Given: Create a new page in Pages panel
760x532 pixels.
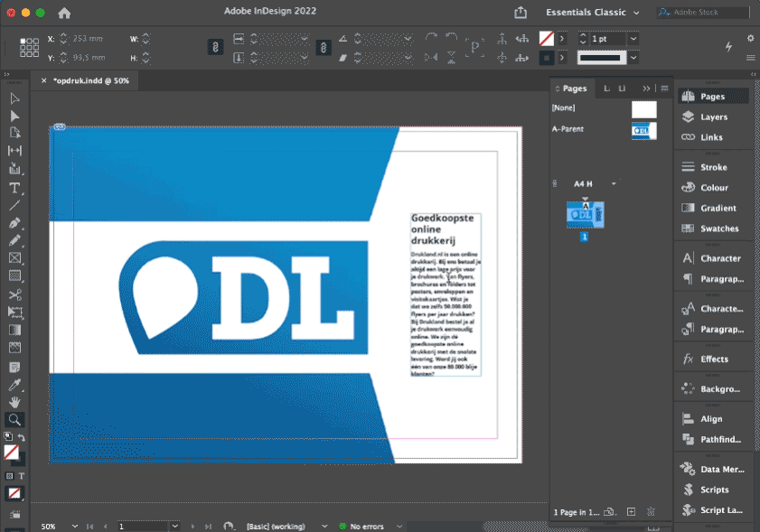Looking at the screenshot, I should coord(631,511).
